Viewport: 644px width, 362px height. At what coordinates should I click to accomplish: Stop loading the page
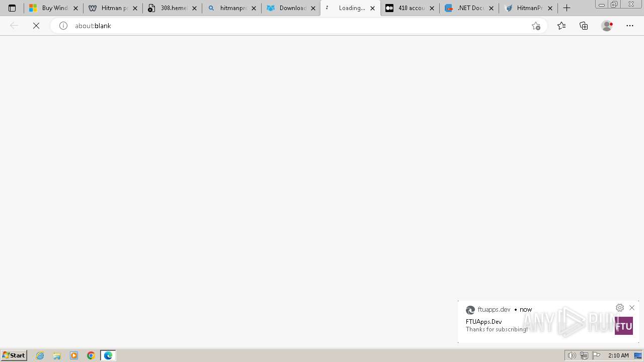(x=36, y=26)
